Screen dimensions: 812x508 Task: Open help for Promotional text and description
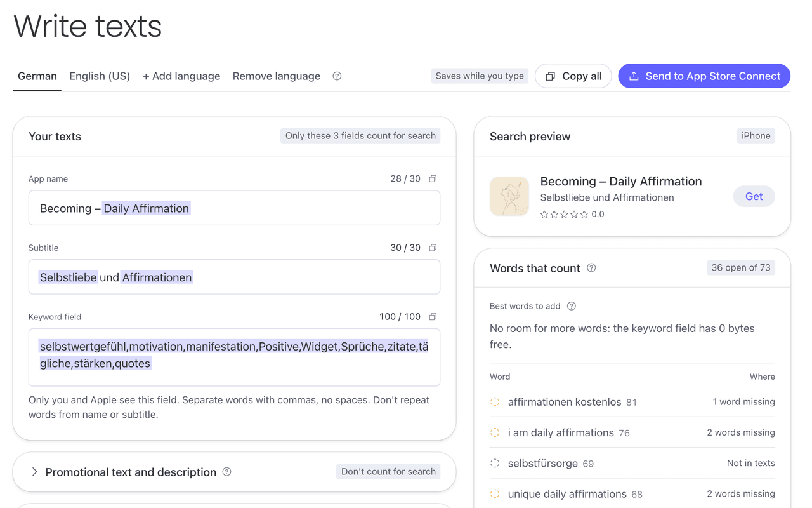227,472
